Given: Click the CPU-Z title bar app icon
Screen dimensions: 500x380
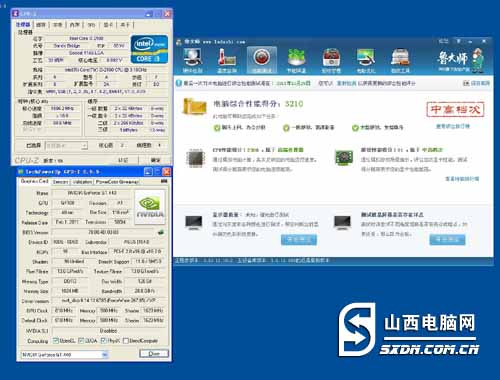Looking at the screenshot, I should coord(15,14).
